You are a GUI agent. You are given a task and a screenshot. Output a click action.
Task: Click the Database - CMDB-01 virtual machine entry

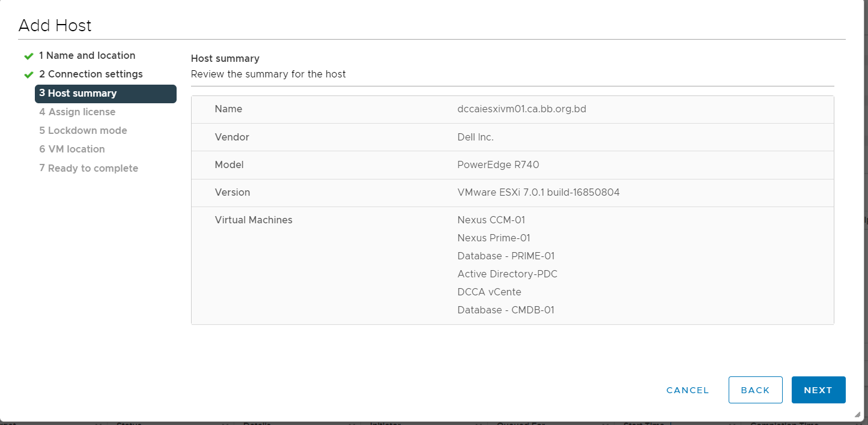pos(505,310)
